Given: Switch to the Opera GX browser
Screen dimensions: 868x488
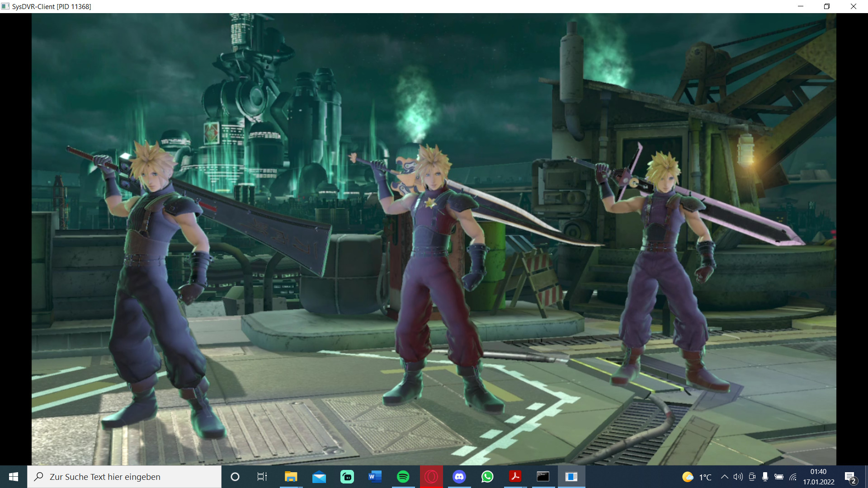Looking at the screenshot, I should [x=432, y=477].
